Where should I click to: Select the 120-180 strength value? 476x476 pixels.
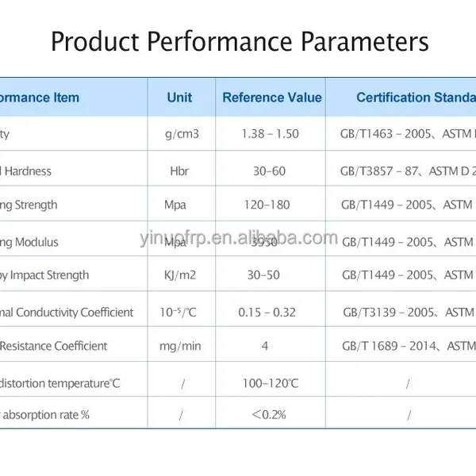tap(267, 205)
